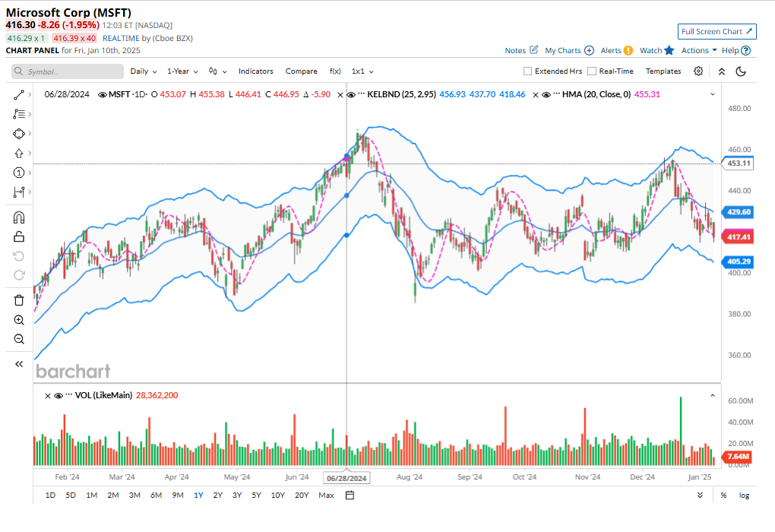Screen dimensions: 775x532
Task: Select the 6M time range
Action: pyautogui.click(x=156, y=496)
